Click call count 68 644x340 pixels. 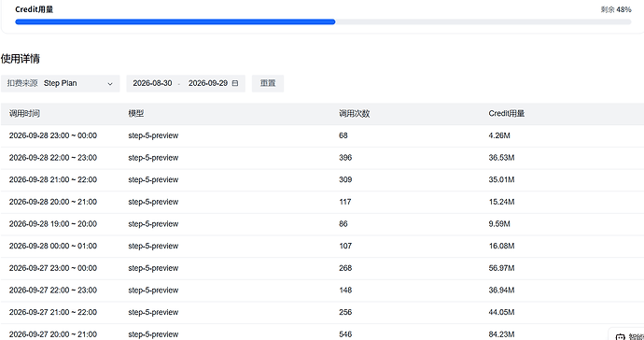343,135
